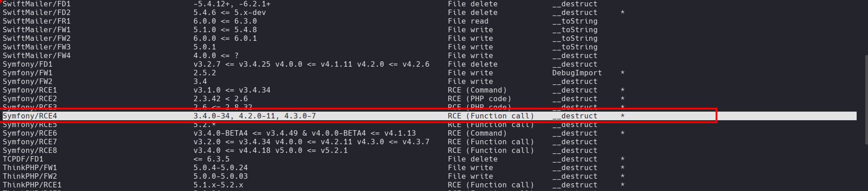The height and width of the screenshot is (191, 868).
Task: Select the Symfony/RCE8 gadget name
Action: click(x=30, y=151)
